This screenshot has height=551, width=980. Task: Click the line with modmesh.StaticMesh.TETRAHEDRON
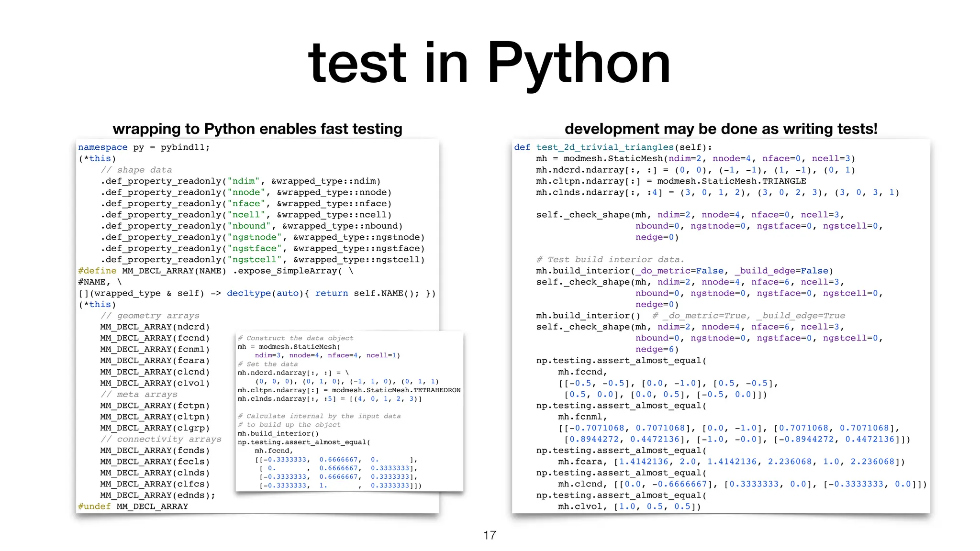(349, 390)
